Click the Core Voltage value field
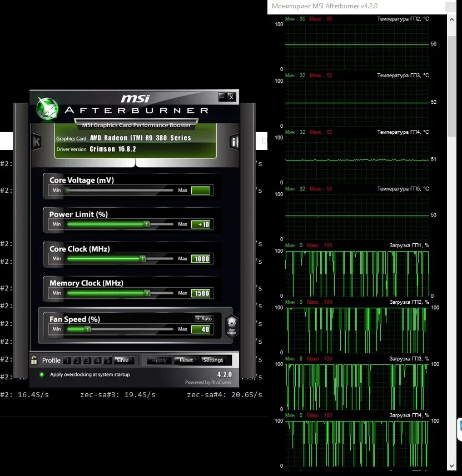This screenshot has width=462, height=476. pos(201,191)
